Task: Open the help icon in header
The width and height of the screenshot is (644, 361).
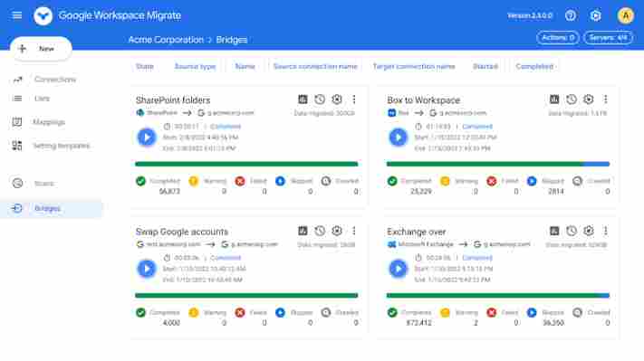Action: pos(570,15)
